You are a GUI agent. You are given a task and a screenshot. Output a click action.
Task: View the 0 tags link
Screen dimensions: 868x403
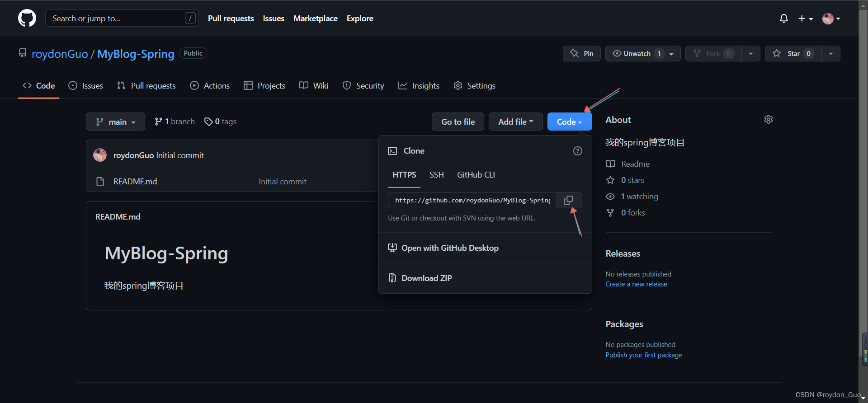pos(220,122)
